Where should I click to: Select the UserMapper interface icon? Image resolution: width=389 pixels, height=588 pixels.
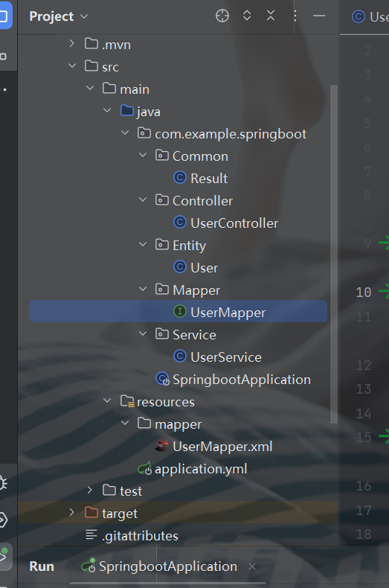[180, 311]
